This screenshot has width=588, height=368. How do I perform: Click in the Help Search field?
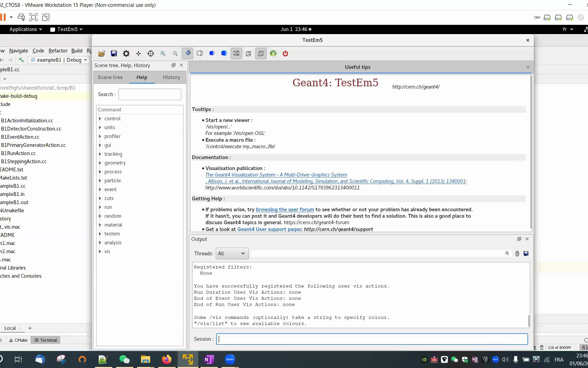tap(150, 94)
